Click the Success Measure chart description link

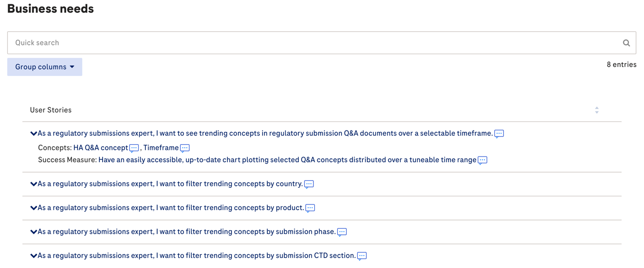coord(287,160)
